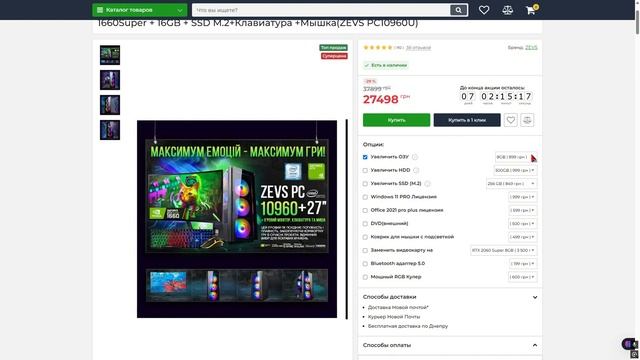Open the Каталог товаров menu
640x360 pixels.
coord(140,10)
